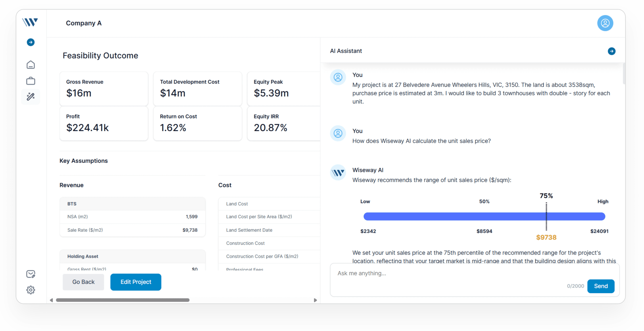Click the 'Cost' section heading
Image resolution: width=644 pixels, height=331 pixels.
[x=225, y=185]
